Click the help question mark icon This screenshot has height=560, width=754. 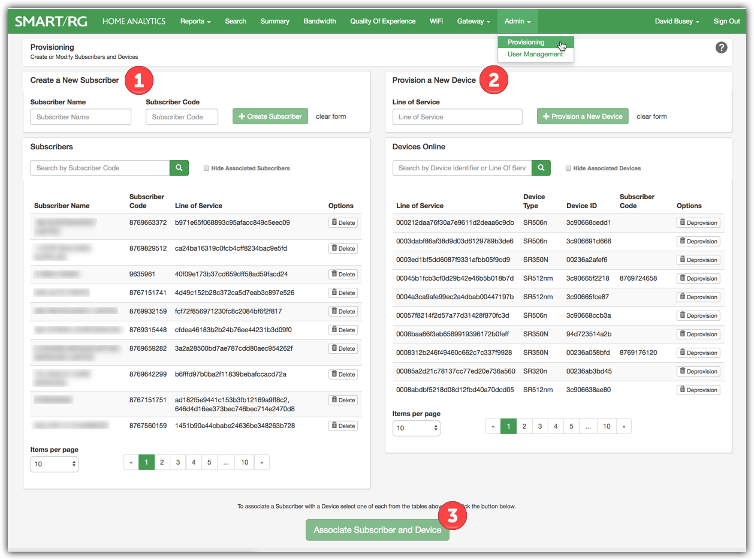click(721, 47)
